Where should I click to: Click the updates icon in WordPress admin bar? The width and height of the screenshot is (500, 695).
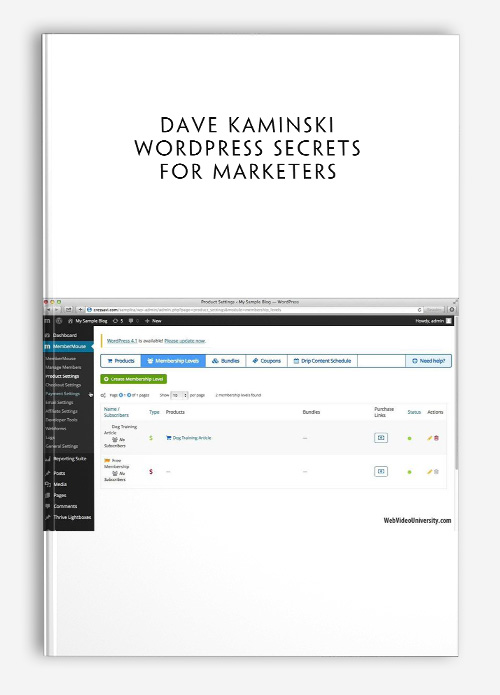click(118, 320)
